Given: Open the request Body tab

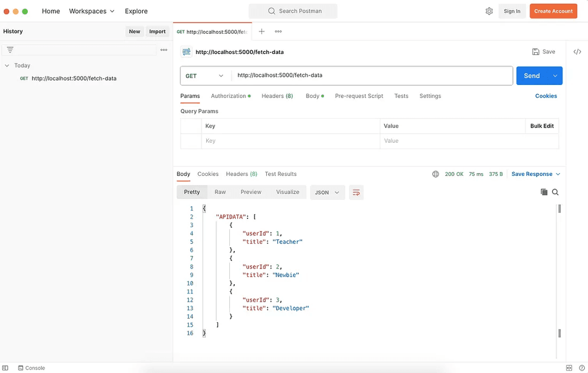Looking at the screenshot, I should point(315,96).
